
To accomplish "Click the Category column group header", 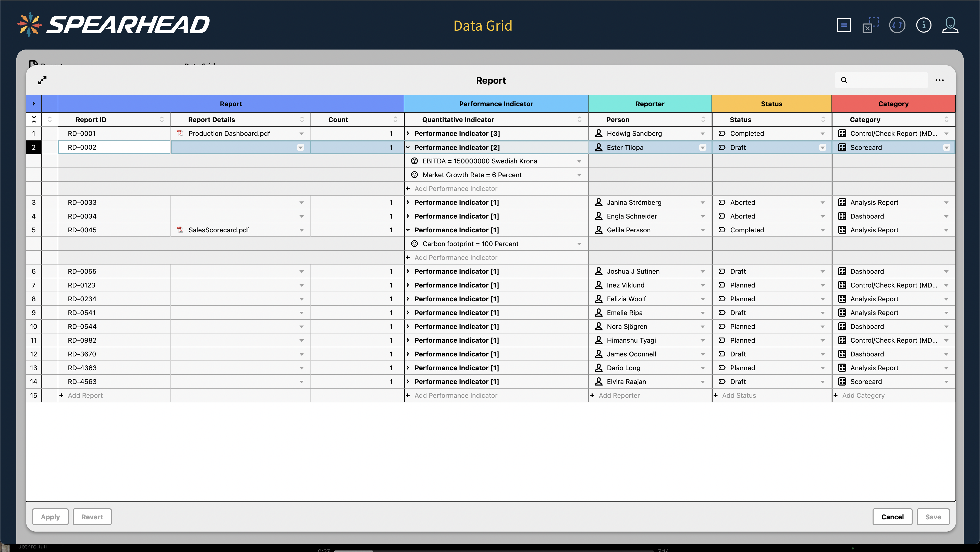I will tap(893, 104).
